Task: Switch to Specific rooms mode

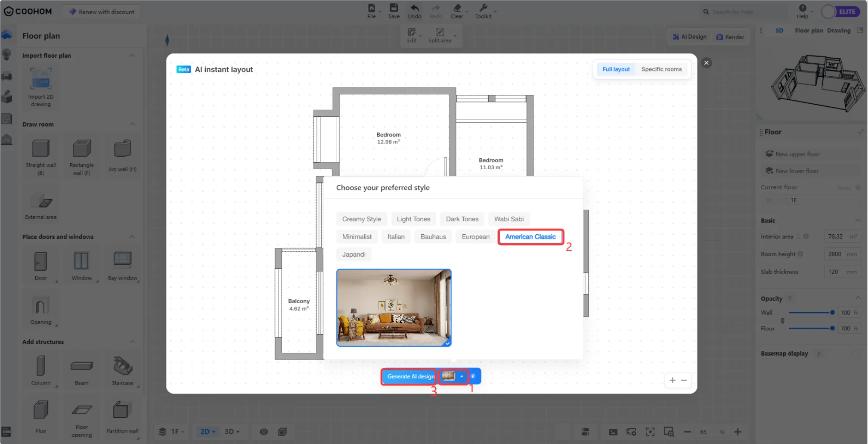Action: (x=661, y=69)
